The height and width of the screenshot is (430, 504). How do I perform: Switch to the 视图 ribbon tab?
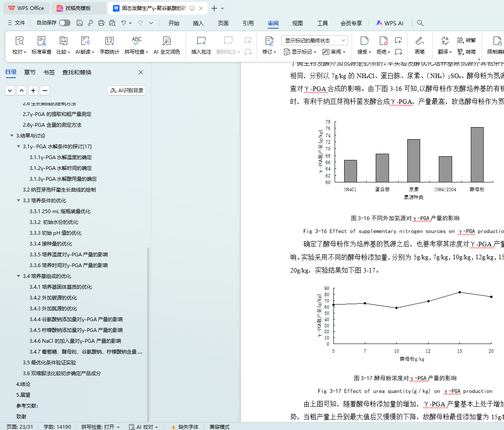click(x=297, y=23)
